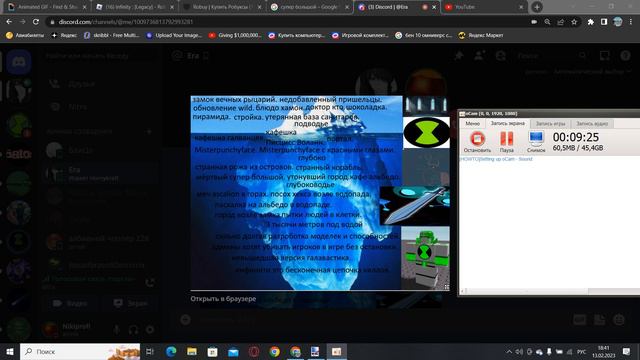Viewport: 640px width, 360px height.
Task: Open the Яндекс Маркет bookmark
Action: pos(481,36)
